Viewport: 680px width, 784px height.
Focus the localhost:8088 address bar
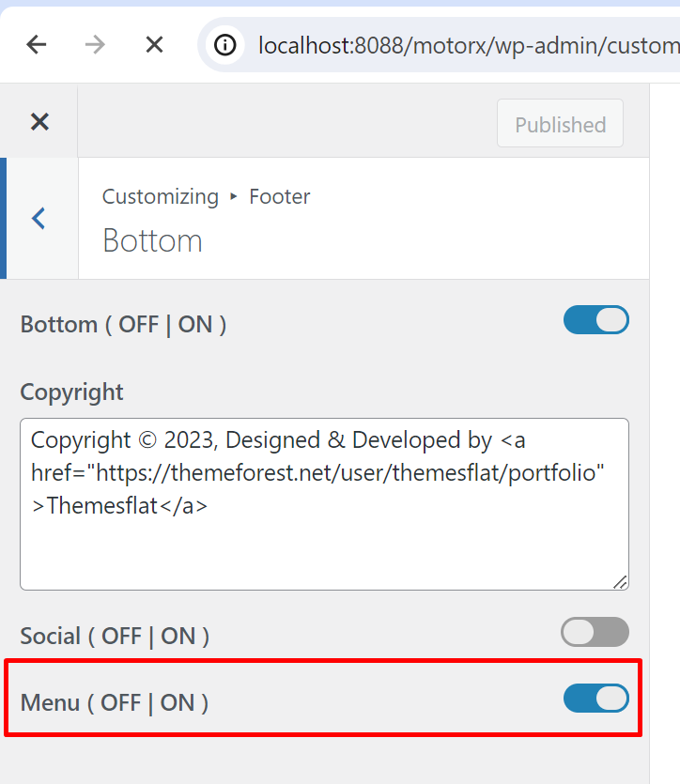(468, 45)
